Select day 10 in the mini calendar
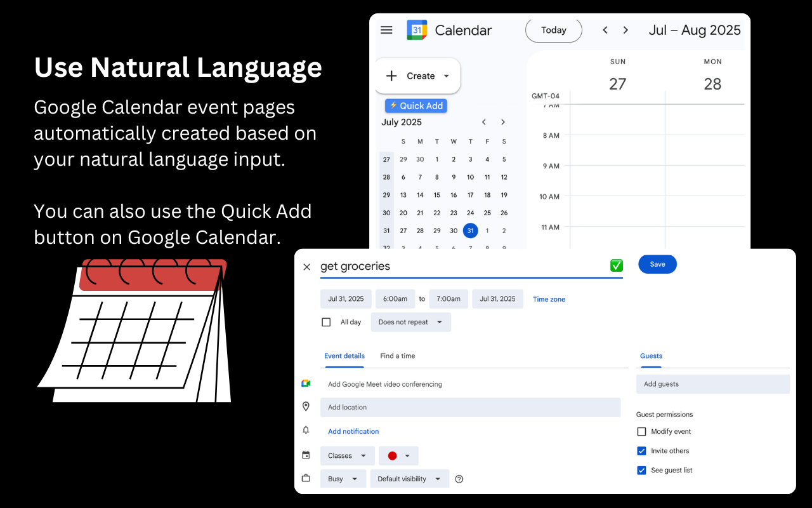Viewport: 812px width, 508px height. 470,177
